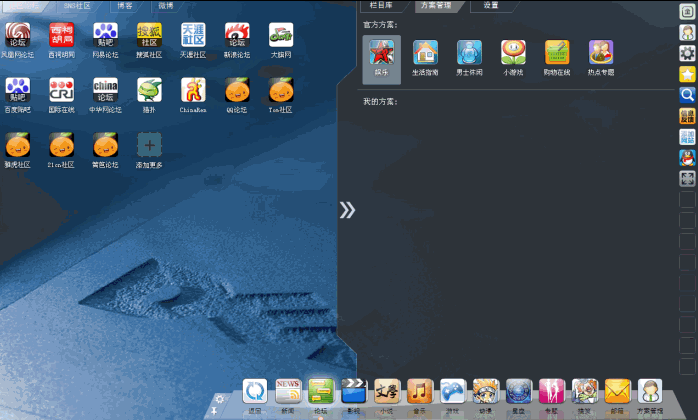Select the 热点专题 scheme
698x420 pixels.
[601, 52]
